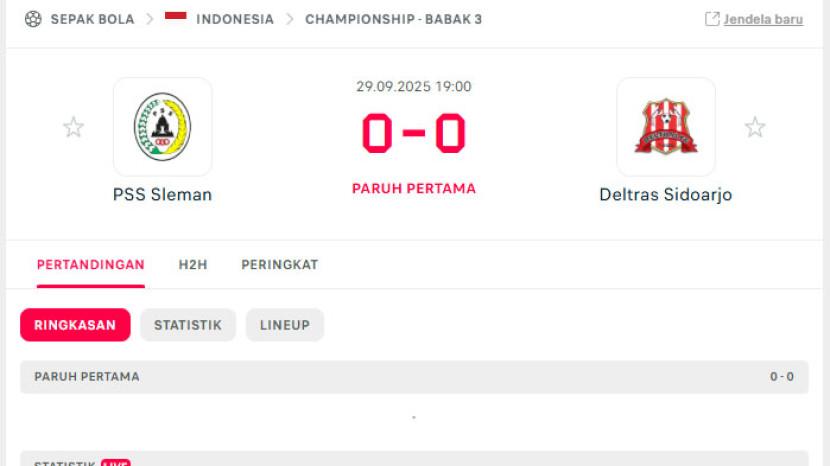Select the PERTANDINGAN tab
The width and height of the screenshot is (830, 466).
[x=91, y=265]
